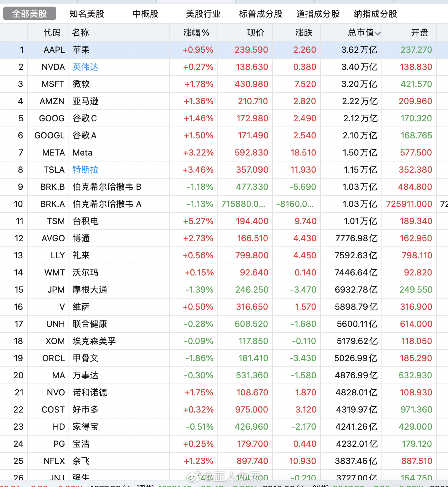Sort by 总市值 column arrow
Viewport: 448px width, 487px height.
tap(378, 33)
